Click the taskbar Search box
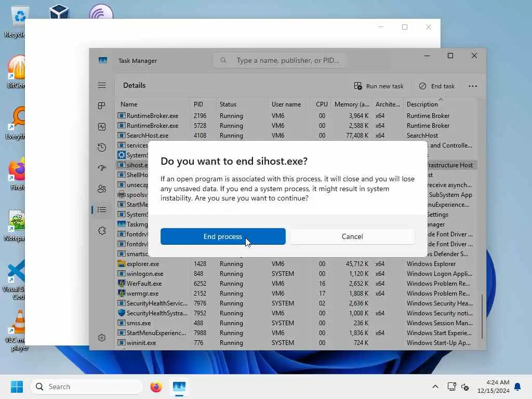 pos(87,387)
